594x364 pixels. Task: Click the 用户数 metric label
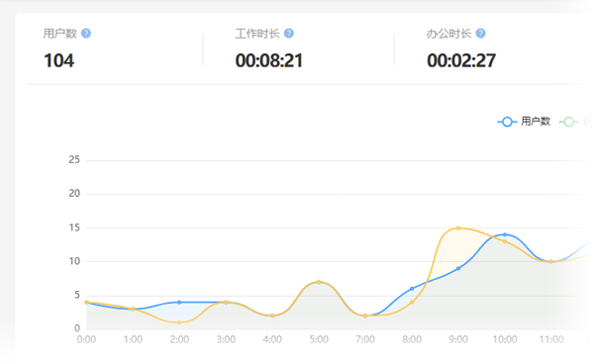(59, 34)
